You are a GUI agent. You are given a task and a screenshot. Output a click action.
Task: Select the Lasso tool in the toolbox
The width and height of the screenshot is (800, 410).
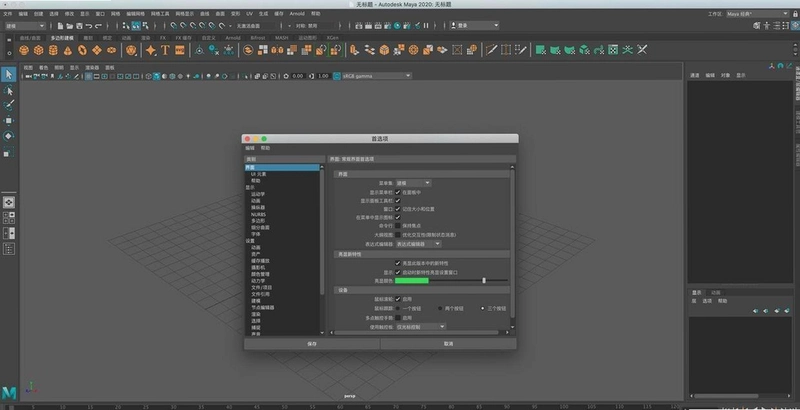9,90
